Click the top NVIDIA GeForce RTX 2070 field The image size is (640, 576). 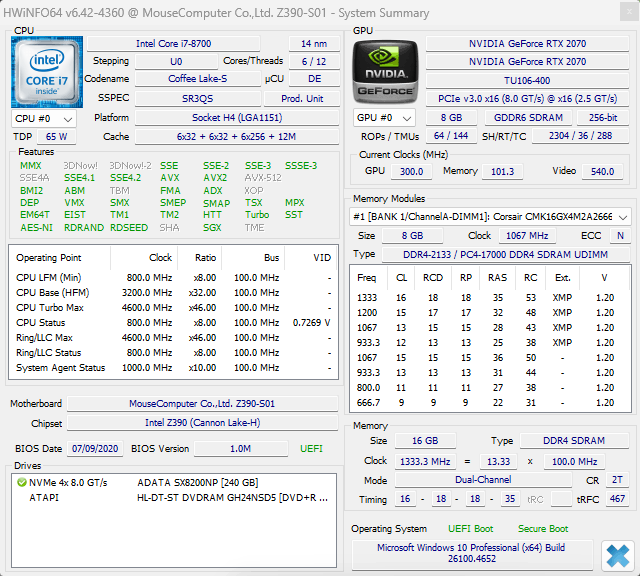coord(527,44)
